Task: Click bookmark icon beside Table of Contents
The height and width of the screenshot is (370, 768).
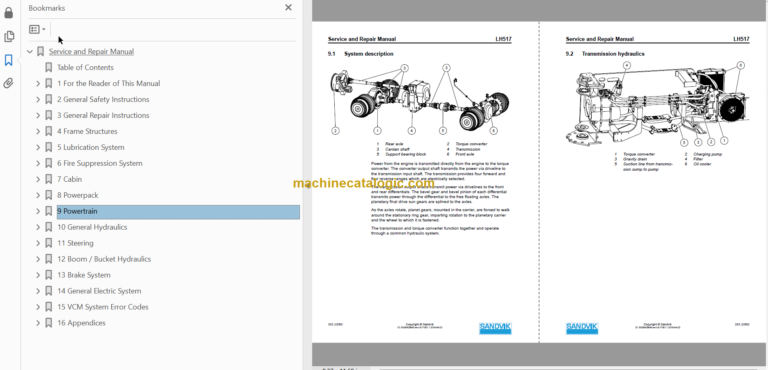Action: pyautogui.click(x=48, y=68)
